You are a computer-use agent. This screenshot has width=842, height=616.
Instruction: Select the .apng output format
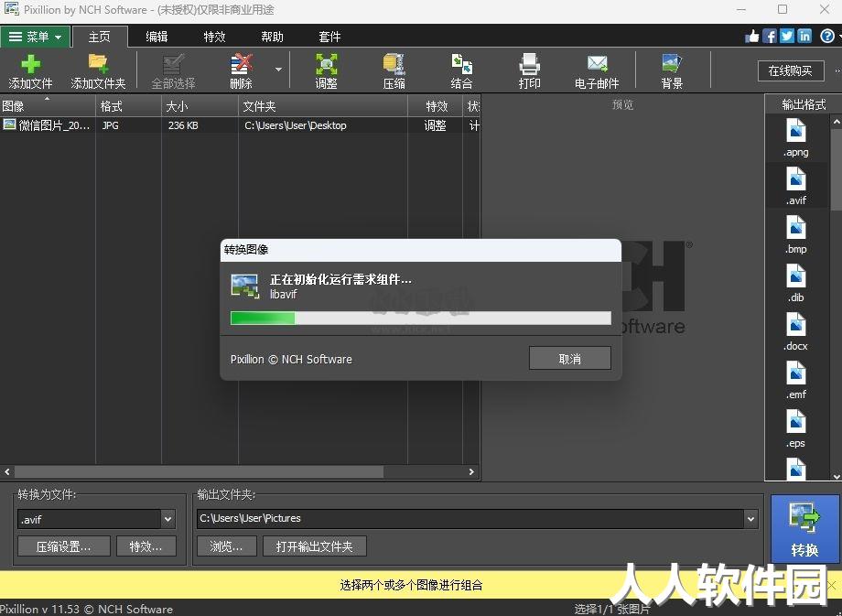[796, 138]
